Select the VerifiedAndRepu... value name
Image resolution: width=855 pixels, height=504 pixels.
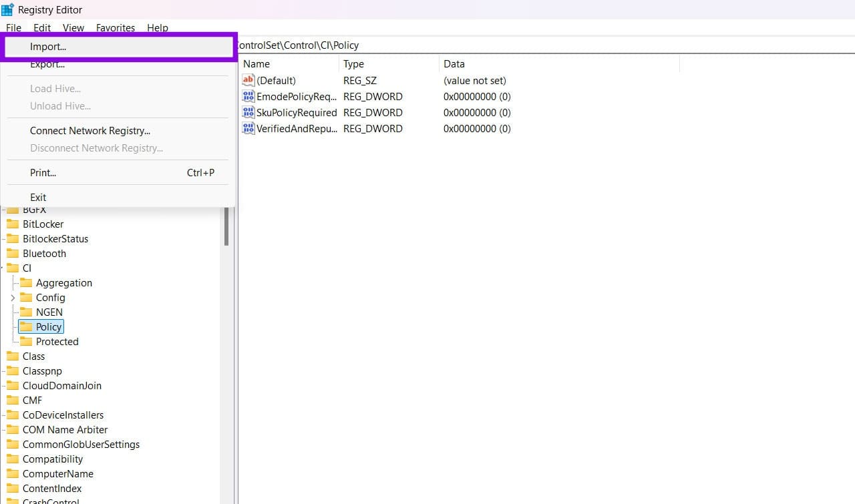coord(297,128)
